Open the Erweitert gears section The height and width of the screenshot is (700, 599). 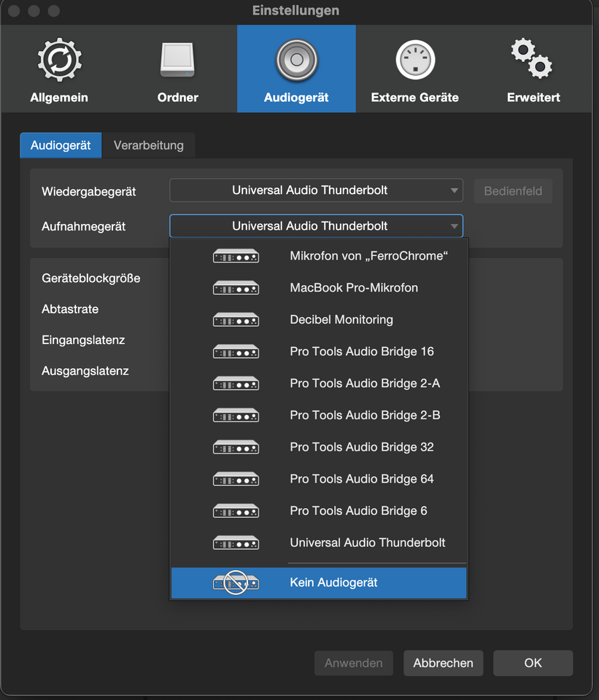click(x=533, y=69)
